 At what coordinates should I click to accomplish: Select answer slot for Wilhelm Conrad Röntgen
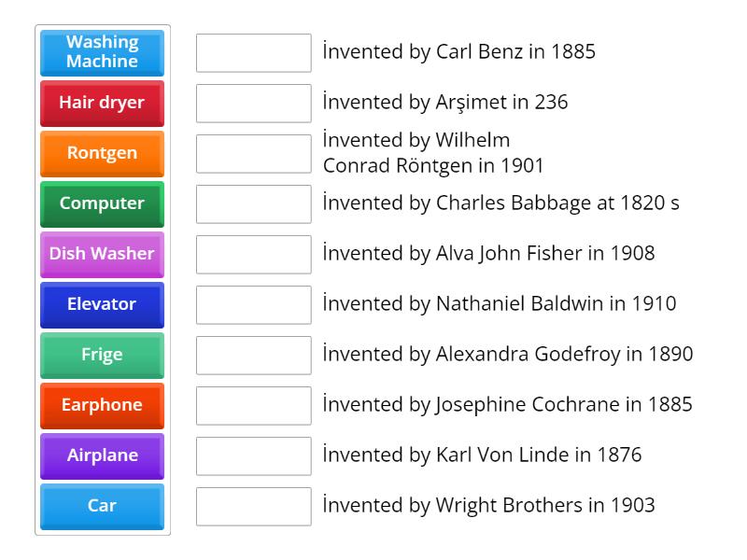253,154
